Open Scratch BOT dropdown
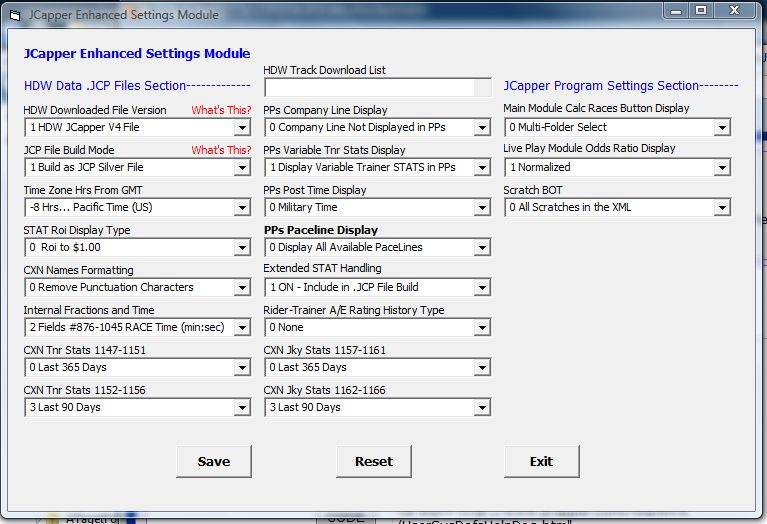This screenshot has width=767, height=524. coord(722,208)
